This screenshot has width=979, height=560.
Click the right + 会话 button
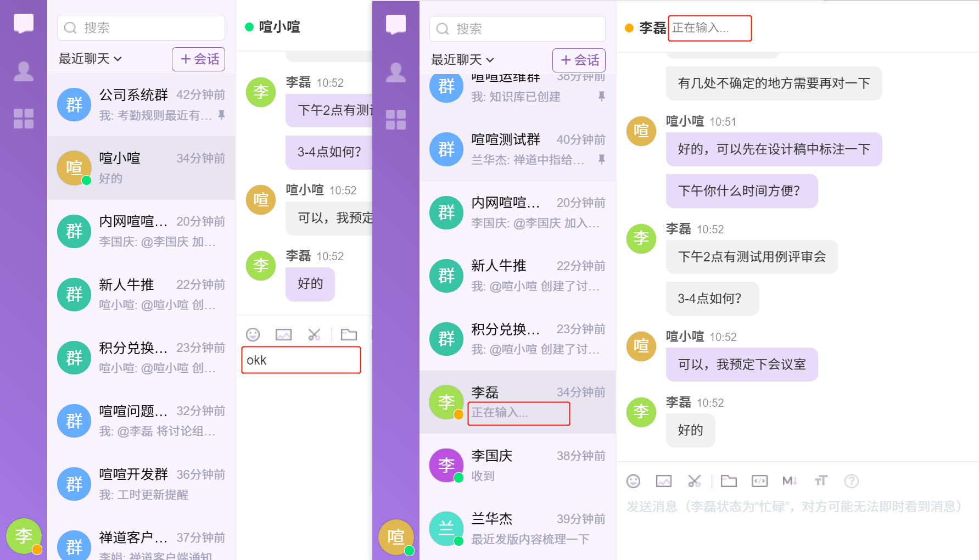(x=579, y=60)
